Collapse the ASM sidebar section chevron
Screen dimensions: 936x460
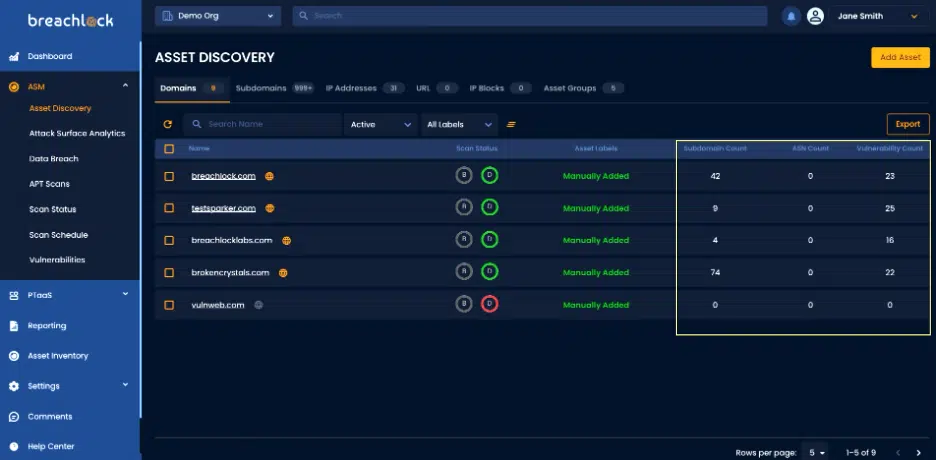125,86
